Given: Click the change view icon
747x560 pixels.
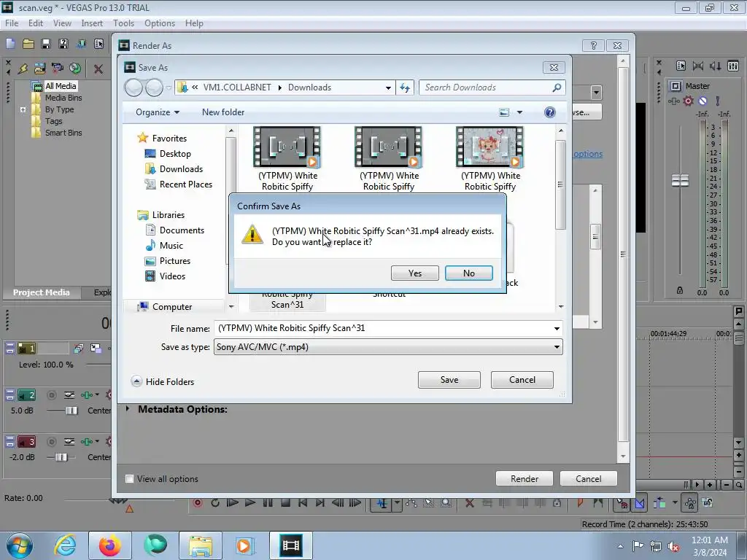Looking at the screenshot, I should (x=504, y=112).
